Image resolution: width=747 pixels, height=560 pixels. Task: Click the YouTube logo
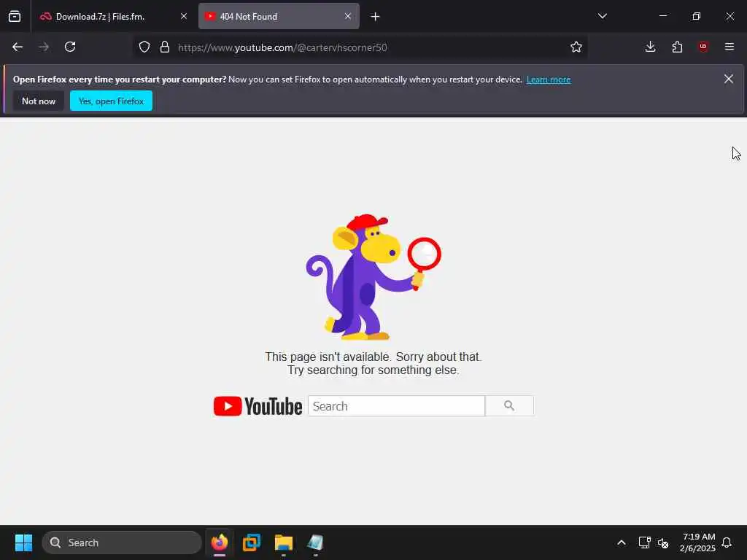[x=258, y=406]
